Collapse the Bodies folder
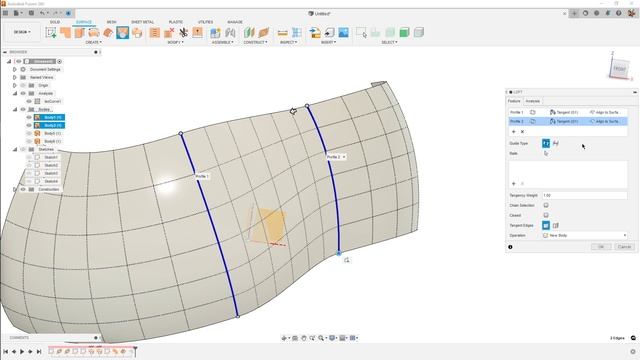640x360 pixels. click(x=15, y=109)
